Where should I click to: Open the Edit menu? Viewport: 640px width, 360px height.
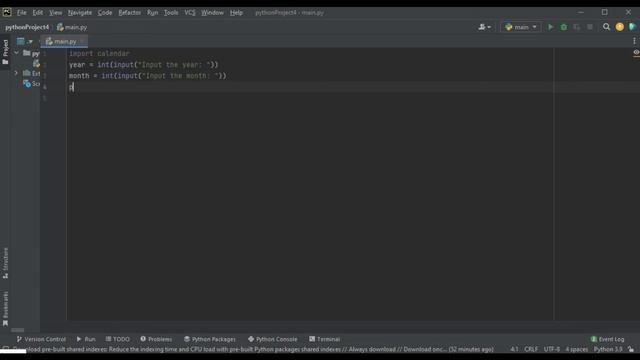tap(38, 13)
